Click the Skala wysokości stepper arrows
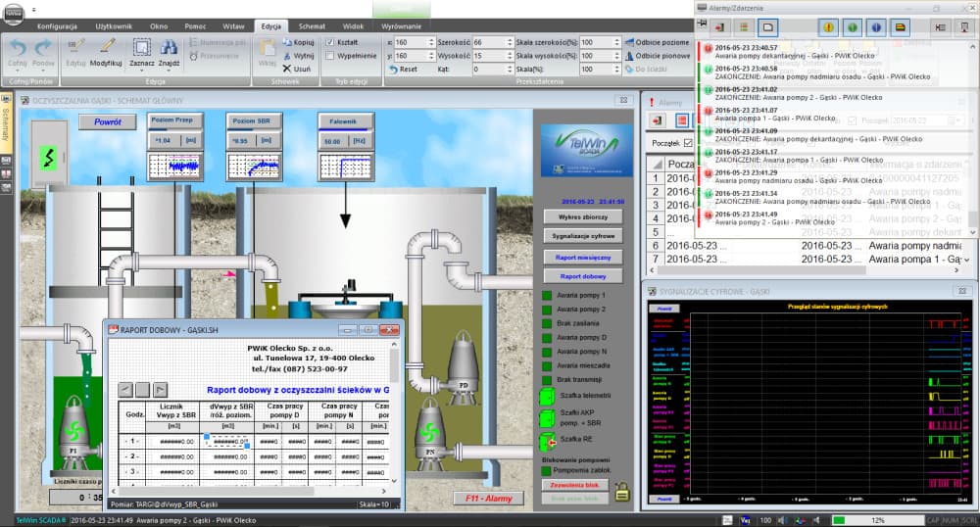 pyautogui.click(x=616, y=56)
